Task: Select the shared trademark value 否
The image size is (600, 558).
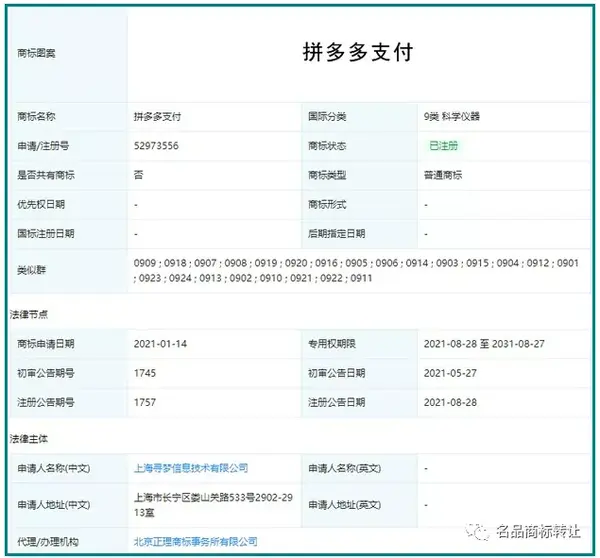Action: point(138,175)
